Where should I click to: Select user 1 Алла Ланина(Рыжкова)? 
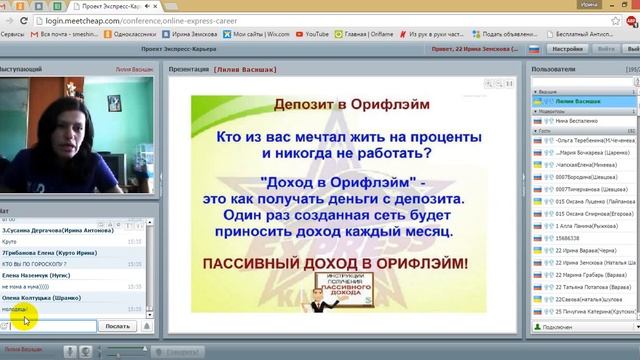coord(584,226)
